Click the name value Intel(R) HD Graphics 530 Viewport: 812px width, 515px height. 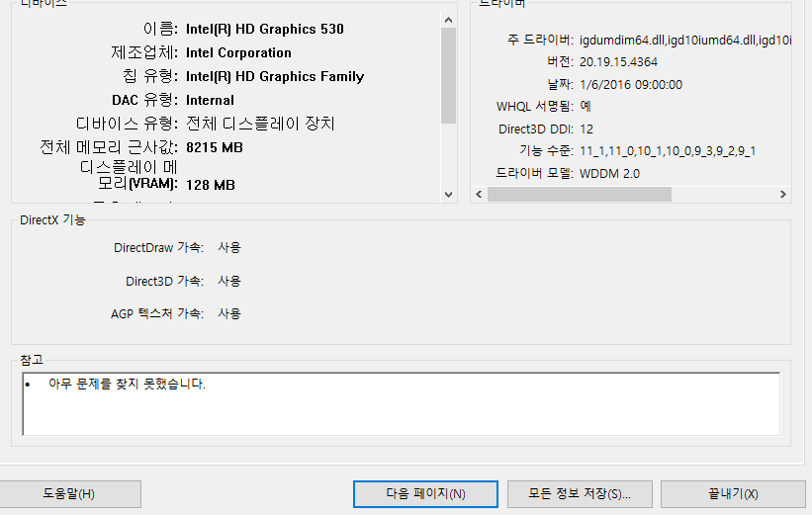pos(265,29)
